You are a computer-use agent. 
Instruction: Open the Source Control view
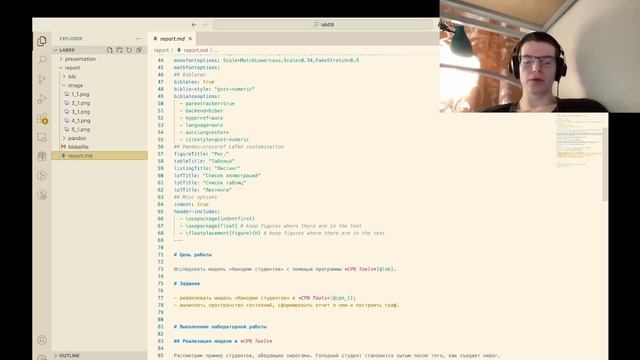(x=42, y=79)
